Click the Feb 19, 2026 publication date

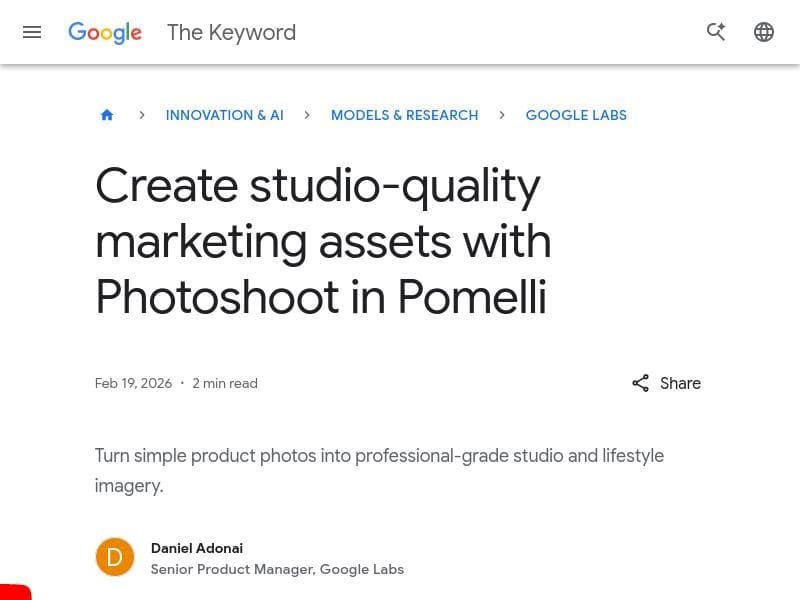coord(133,383)
